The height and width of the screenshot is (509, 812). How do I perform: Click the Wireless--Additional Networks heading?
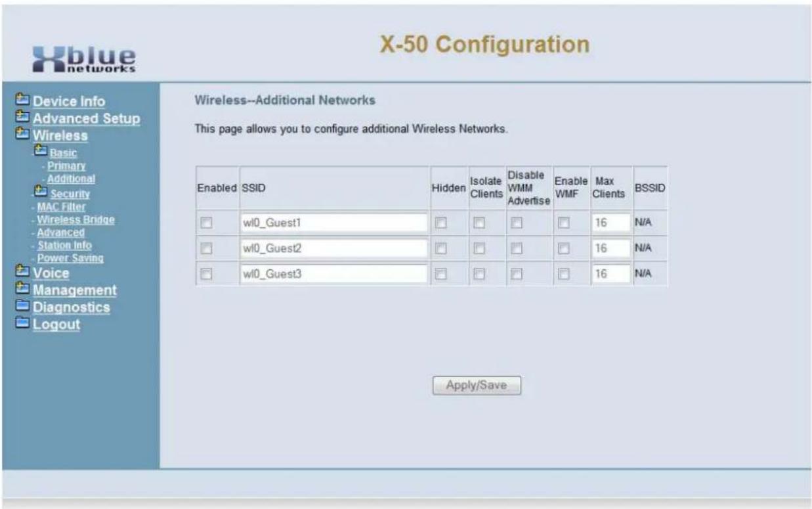pyautogui.click(x=285, y=101)
